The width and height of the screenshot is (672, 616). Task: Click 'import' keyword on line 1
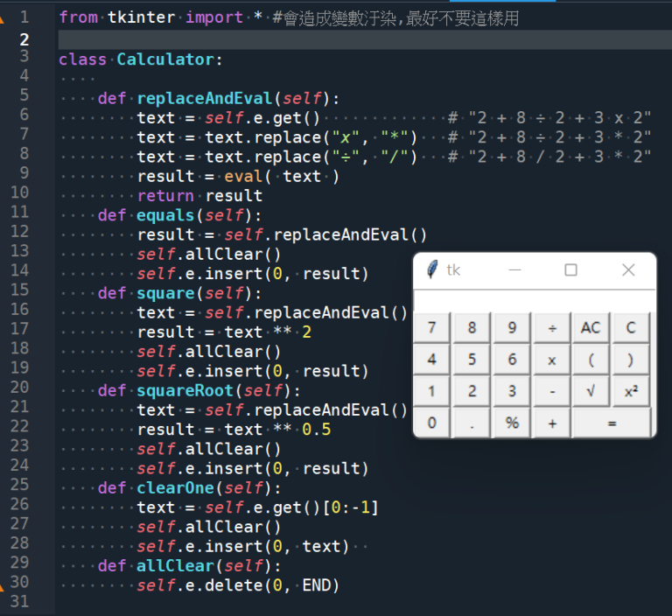(213, 17)
